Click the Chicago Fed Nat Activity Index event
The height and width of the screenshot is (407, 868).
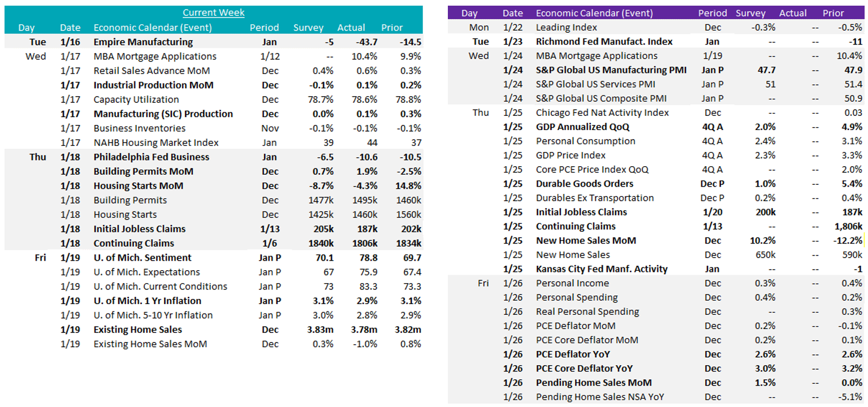(x=602, y=112)
